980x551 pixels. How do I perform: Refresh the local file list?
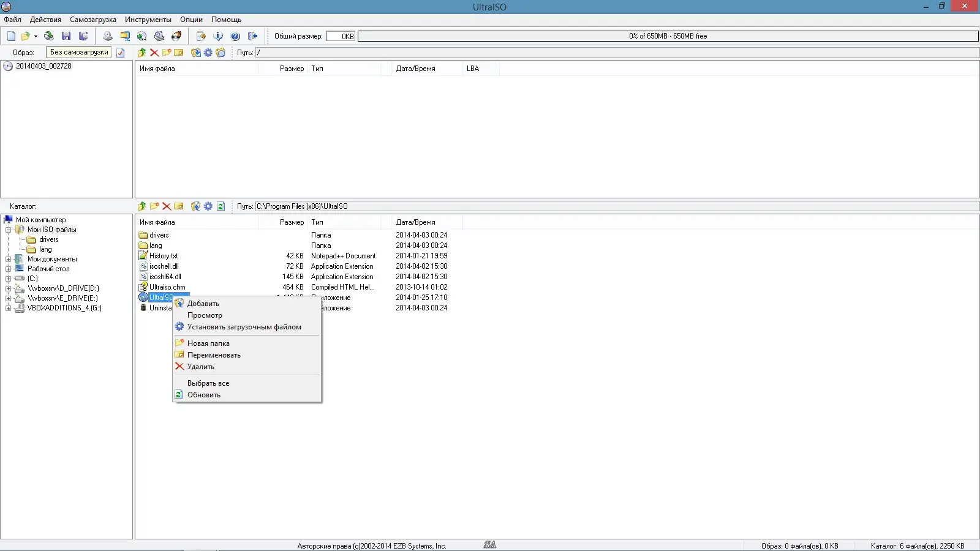[x=221, y=206]
